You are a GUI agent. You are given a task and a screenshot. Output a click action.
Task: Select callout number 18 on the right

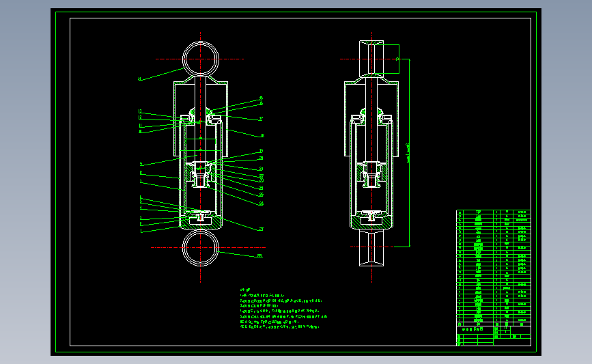click(x=262, y=135)
